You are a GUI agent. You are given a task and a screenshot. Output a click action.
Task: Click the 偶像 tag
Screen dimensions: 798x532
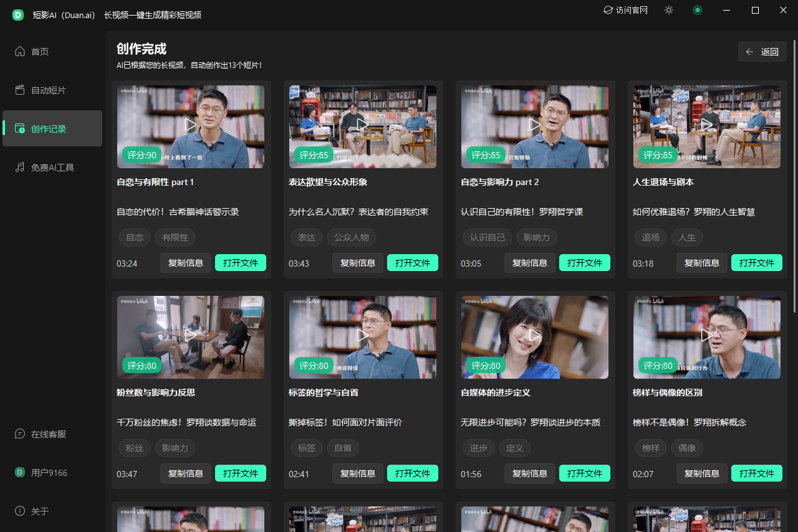[687, 448]
